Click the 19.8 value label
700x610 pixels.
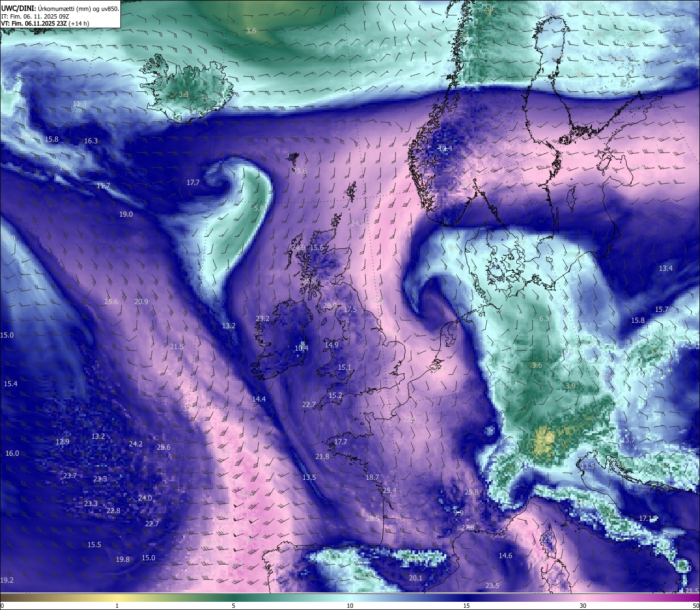pos(122,560)
